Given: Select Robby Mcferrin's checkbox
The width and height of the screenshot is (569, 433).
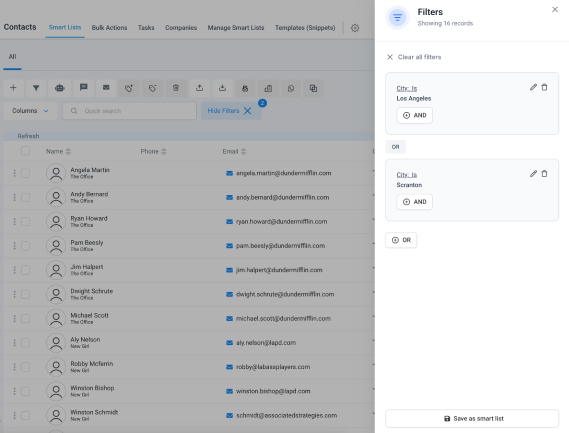Looking at the screenshot, I should coord(25,367).
